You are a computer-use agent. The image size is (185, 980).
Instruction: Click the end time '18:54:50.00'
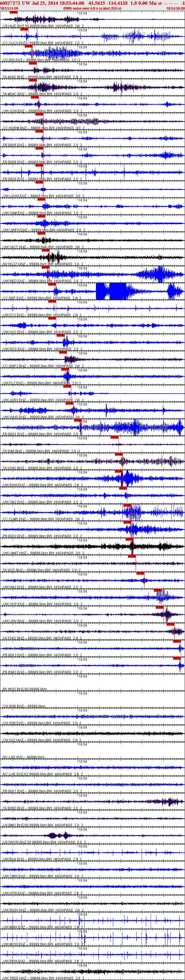[175, 9]
